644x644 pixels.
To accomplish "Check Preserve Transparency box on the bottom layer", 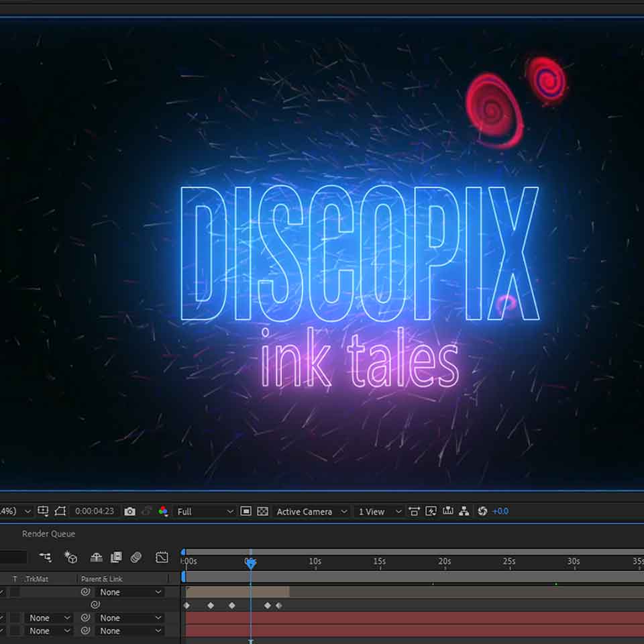I will 15,631.
